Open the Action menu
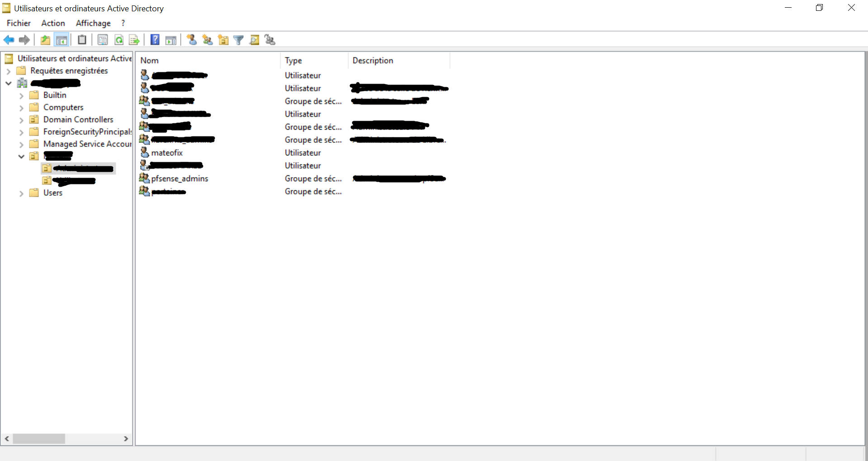 coord(52,23)
